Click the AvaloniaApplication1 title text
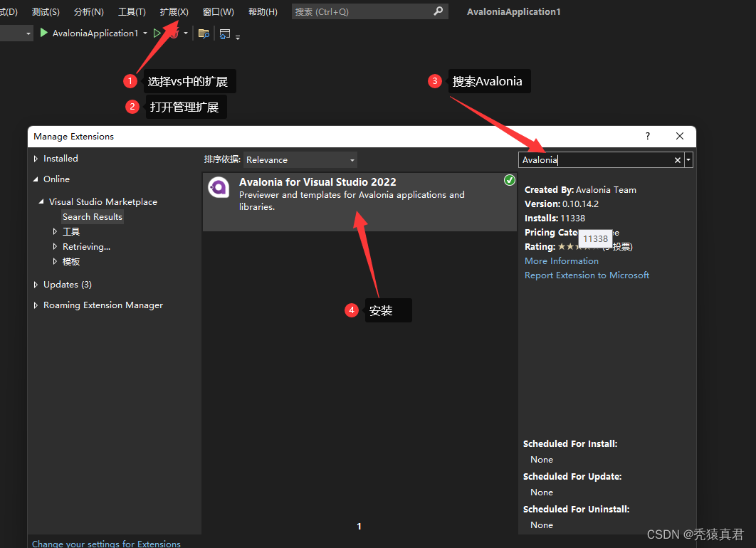756x548 pixels. coord(513,11)
